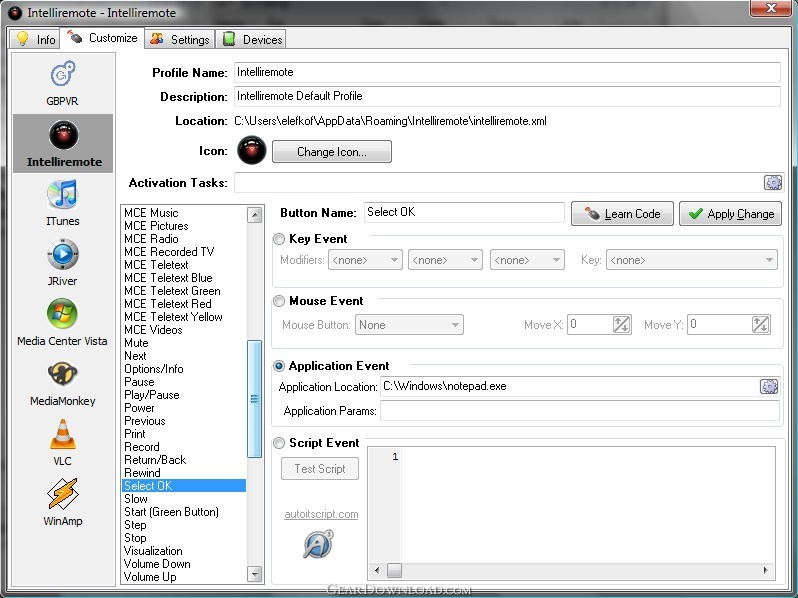The width and height of the screenshot is (798, 598).
Task: Switch to the Info tab
Action: (35, 39)
